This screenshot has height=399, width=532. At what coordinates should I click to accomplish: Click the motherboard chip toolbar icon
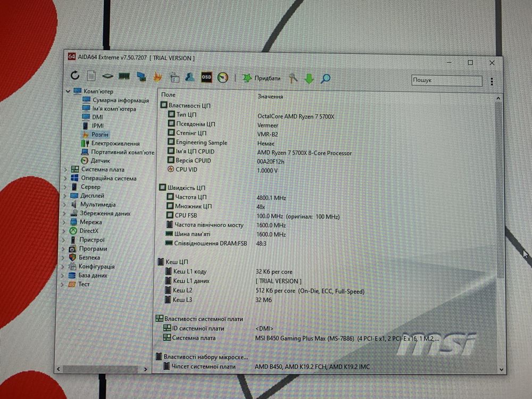point(107,76)
